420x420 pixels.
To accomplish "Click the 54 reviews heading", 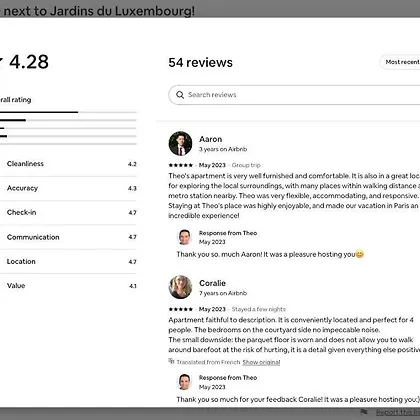I will pyautogui.click(x=201, y=62).
